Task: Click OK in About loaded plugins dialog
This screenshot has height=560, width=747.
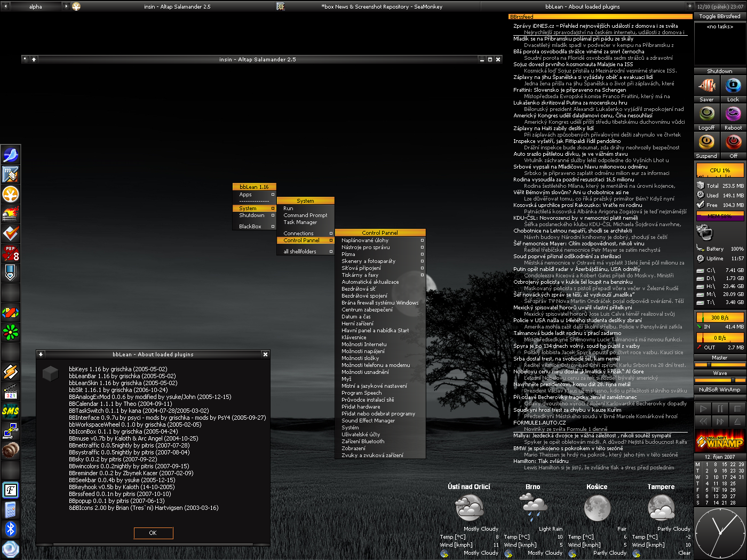Action: (153, 533)
